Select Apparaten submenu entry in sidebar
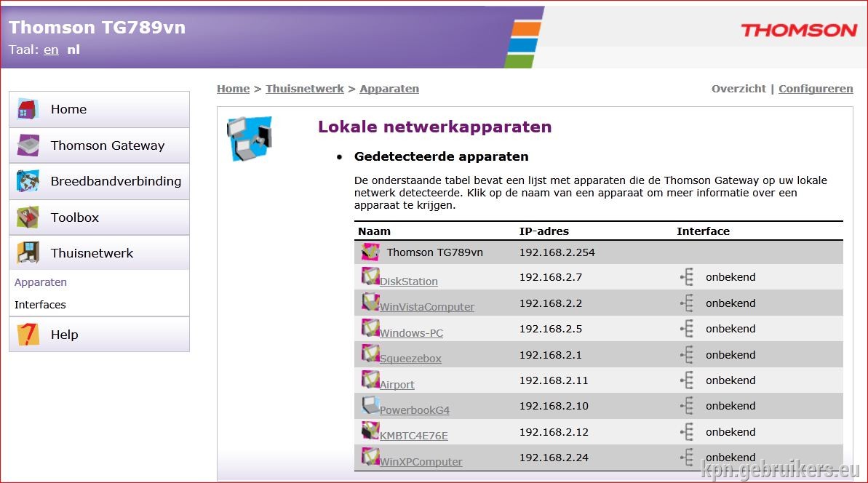 [41, 282]
